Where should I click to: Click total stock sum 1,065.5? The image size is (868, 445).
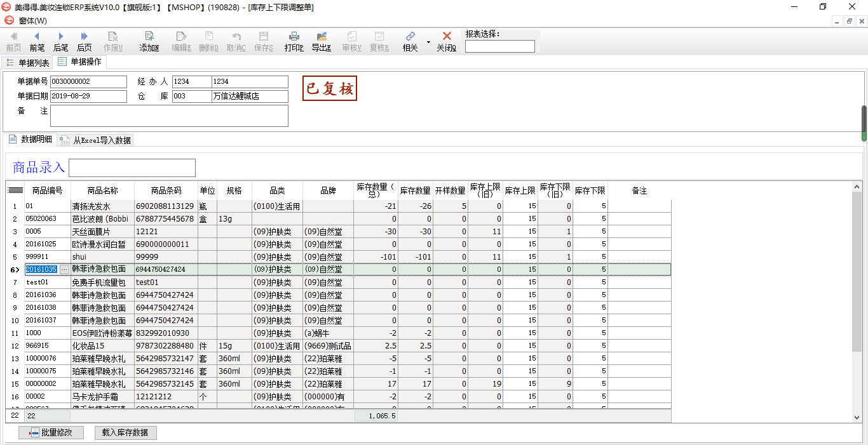point(376,416)
